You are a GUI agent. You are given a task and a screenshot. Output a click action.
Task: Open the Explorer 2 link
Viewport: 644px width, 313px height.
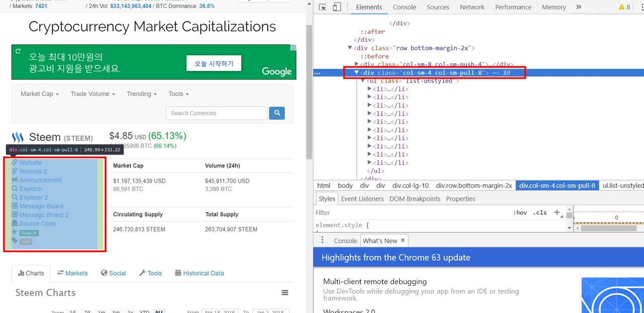click(34, 197)
